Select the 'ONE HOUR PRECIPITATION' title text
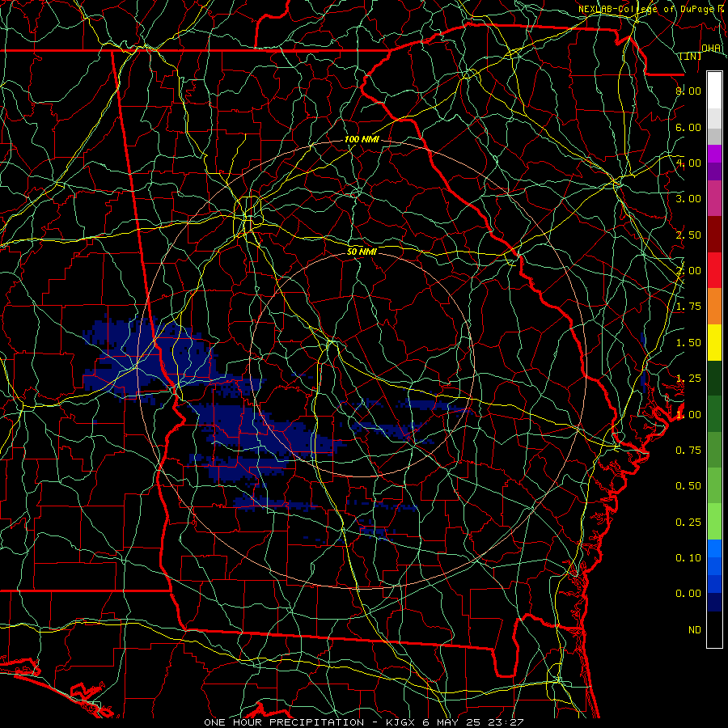728x728 pixels. [x=284, y=722]
